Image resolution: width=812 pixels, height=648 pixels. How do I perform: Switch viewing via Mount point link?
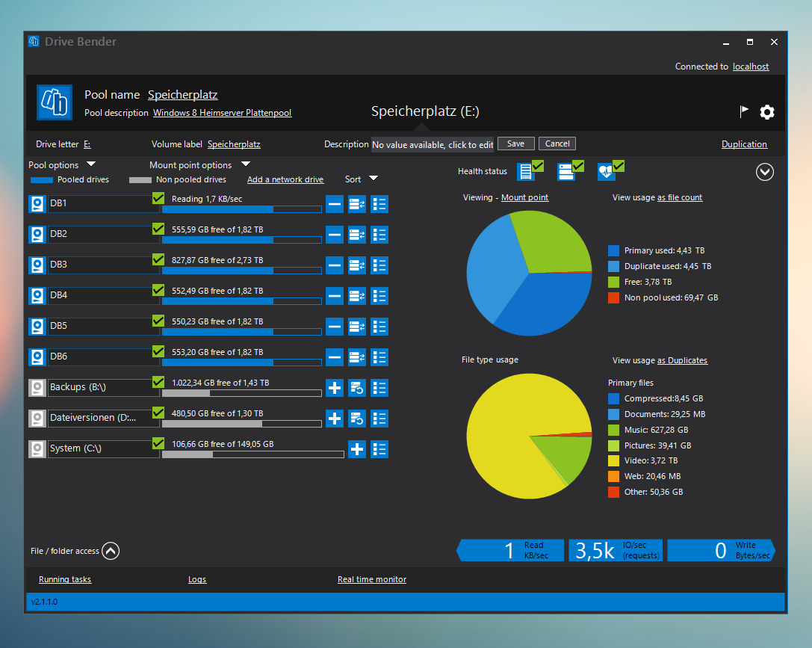tap(524, 197)
